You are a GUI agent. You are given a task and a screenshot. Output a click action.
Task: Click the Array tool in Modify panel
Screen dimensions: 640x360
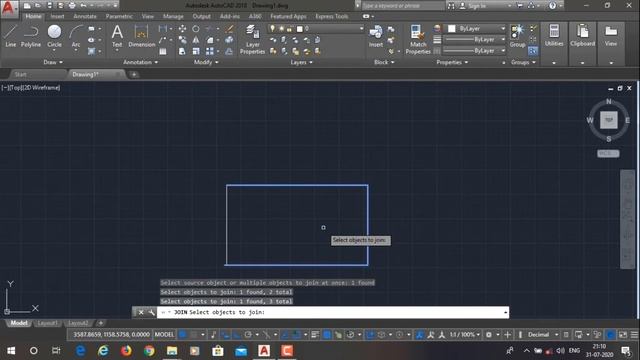210,51
